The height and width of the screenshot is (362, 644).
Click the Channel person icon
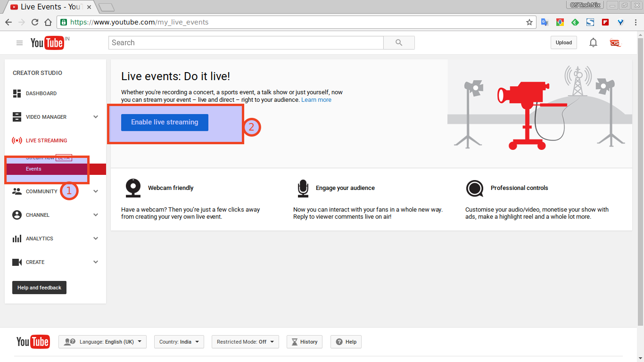pos(17,215)
